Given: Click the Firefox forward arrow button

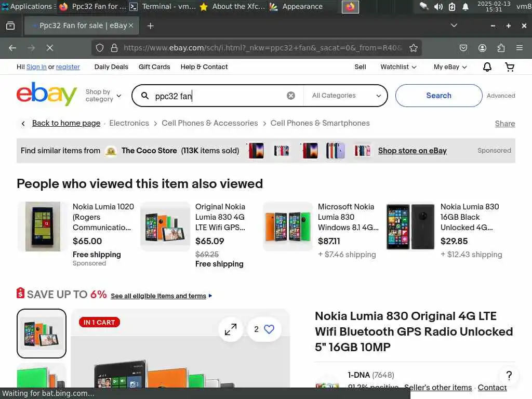Looking at the screenshot, I should pos(31,48).
